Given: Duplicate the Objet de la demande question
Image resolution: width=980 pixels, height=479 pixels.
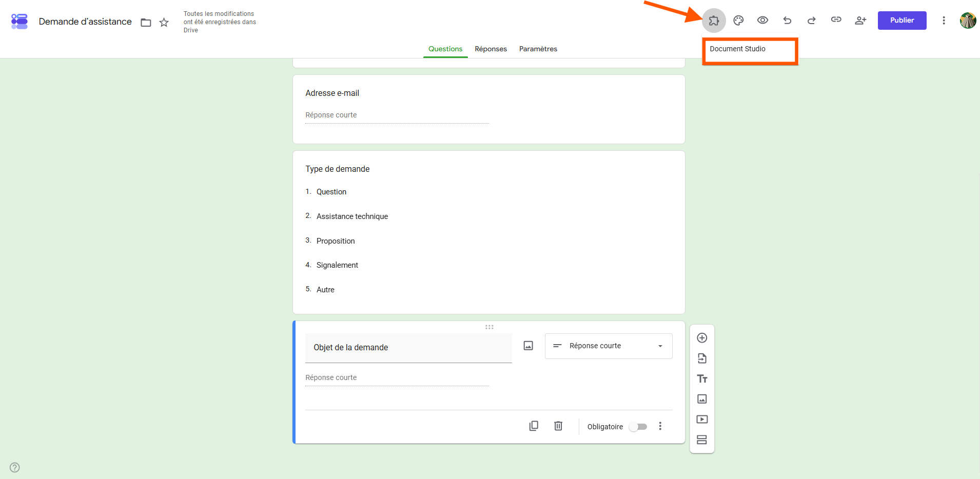Looking at the screenshot, I should tap(534, 426).
